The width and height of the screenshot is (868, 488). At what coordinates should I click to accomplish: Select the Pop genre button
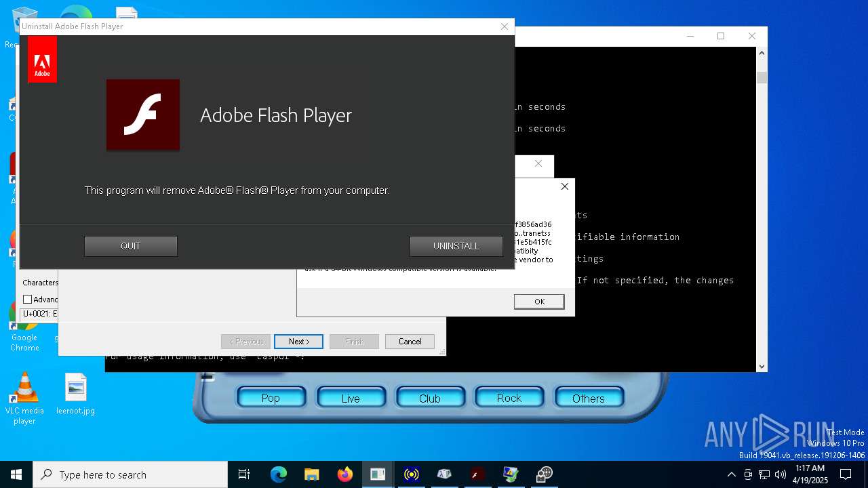tap(271, 398)
